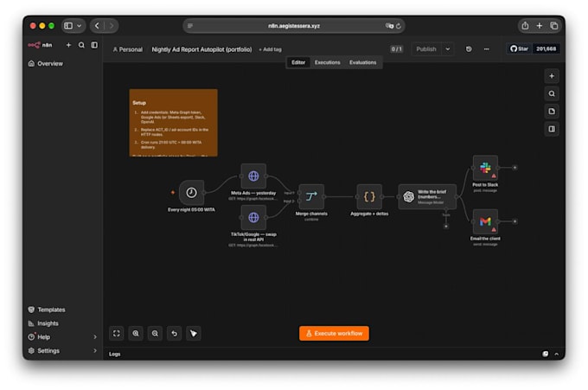The height and width of the screenshot is (390, 588).
Task: Expand the Help menu chevron
Action: point(95,336)
